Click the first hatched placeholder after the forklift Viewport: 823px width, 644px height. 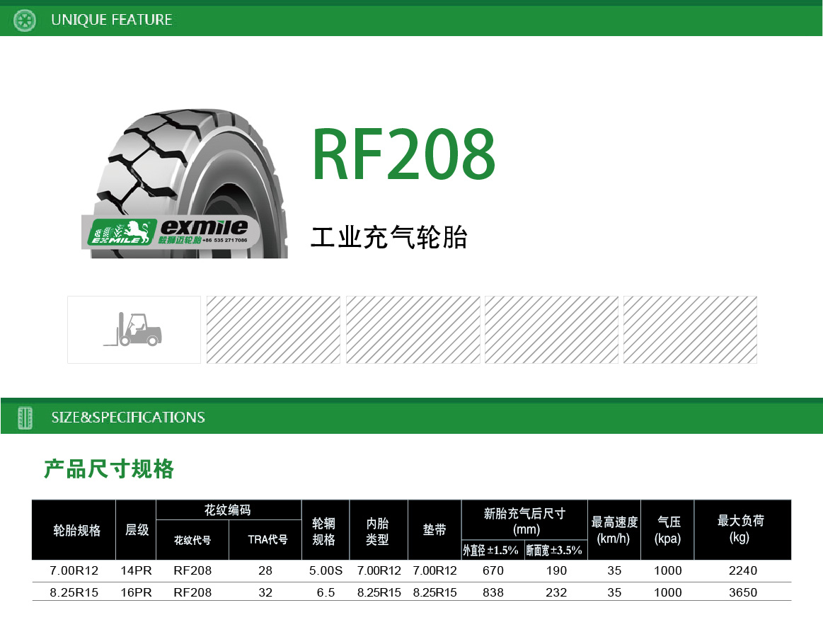tap(273, 330)
